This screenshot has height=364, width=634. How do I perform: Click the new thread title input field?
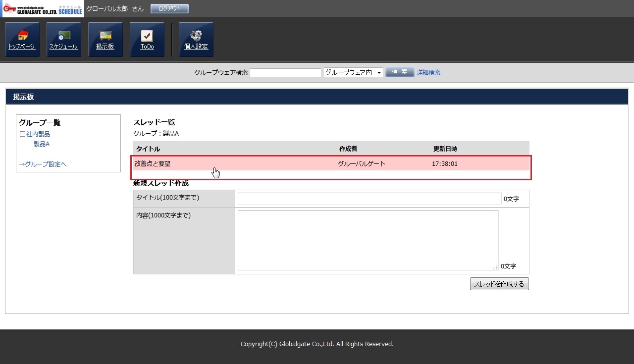coord(369,199)
